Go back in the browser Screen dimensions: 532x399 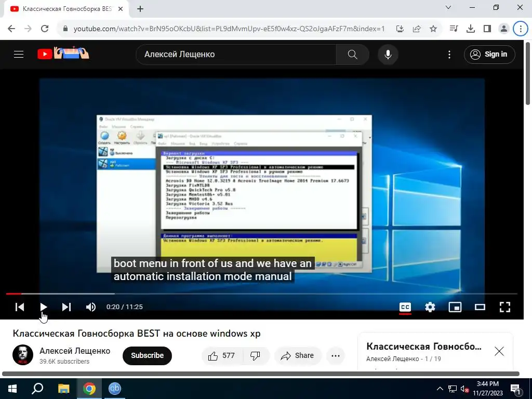point(11,29)
